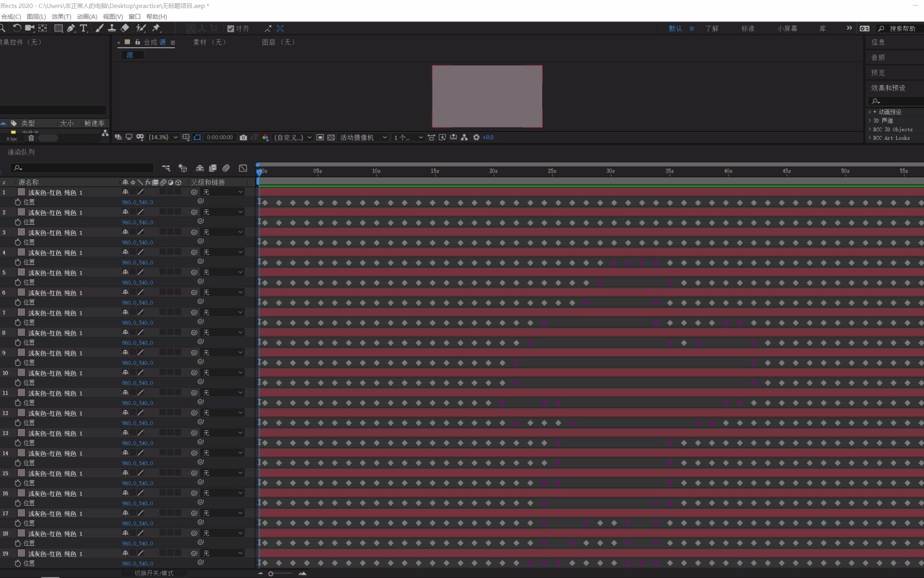This screenshot has height=578, width=924.
Task: Toggle position stopwatch for layer 1
Action: (18, 202)
